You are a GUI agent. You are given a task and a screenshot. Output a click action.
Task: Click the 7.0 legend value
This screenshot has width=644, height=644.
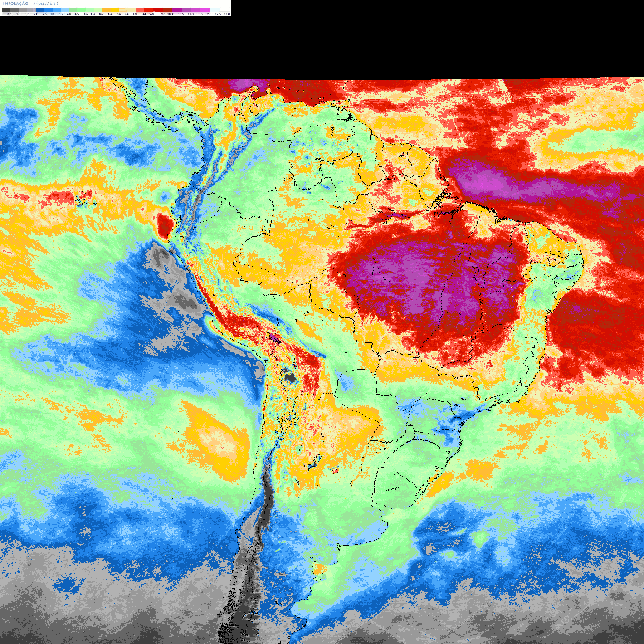pyautogui.click(x=119, y=14)
